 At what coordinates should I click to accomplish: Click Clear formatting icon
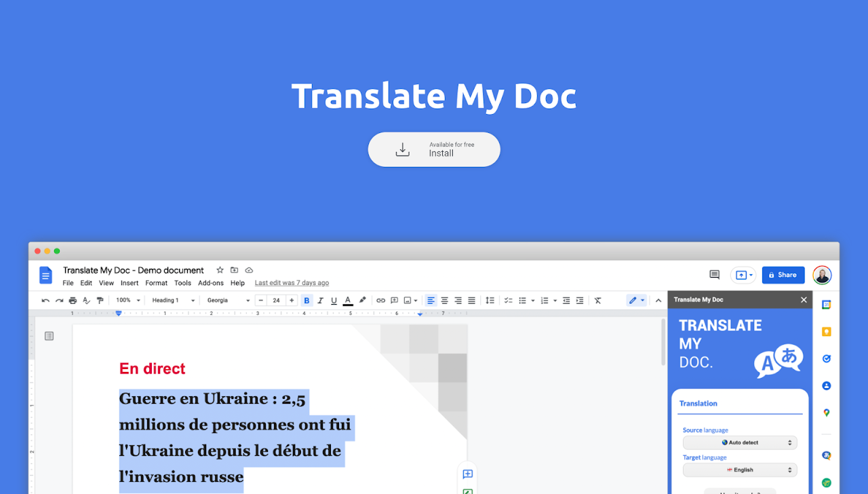click(x=597, y=301)
